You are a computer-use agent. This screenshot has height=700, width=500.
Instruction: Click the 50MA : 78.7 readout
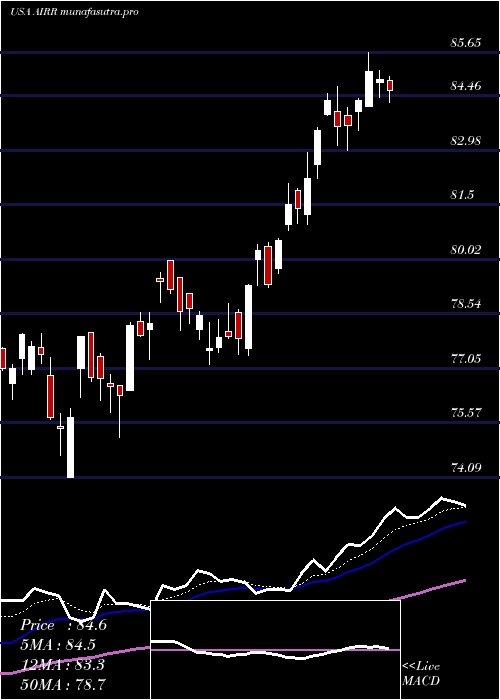point(63,684)
